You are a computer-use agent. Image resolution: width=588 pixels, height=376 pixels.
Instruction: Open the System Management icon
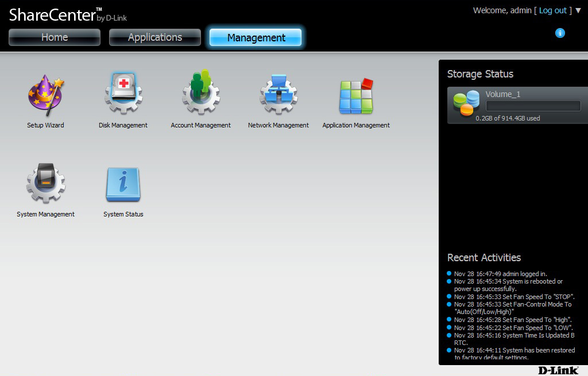46,183
